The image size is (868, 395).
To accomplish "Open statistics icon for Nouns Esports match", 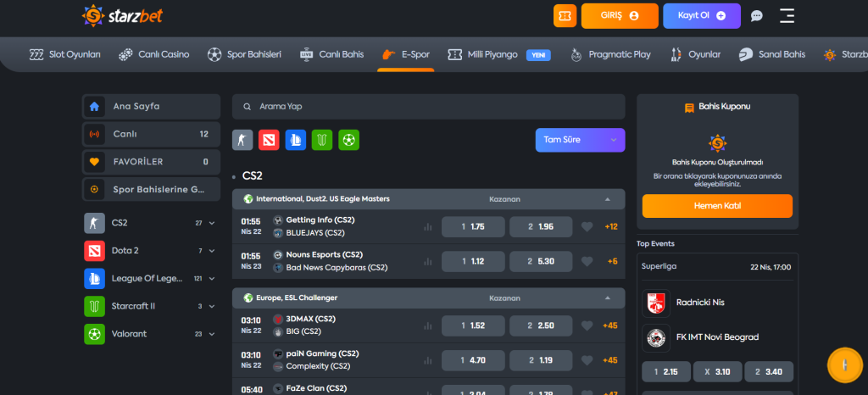I will pos(427,262).
